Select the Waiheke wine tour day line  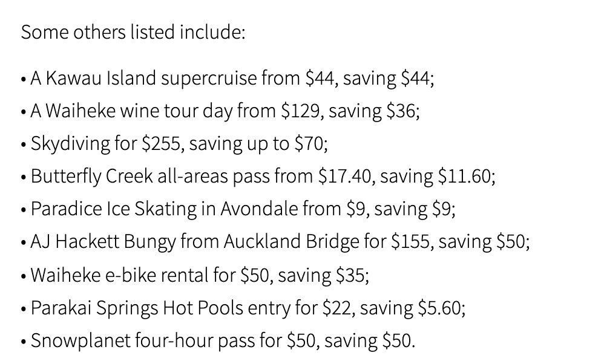(220, 111)
